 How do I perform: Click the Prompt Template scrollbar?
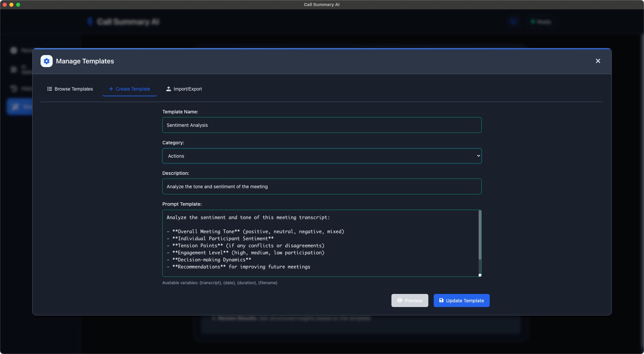[480, 235]
